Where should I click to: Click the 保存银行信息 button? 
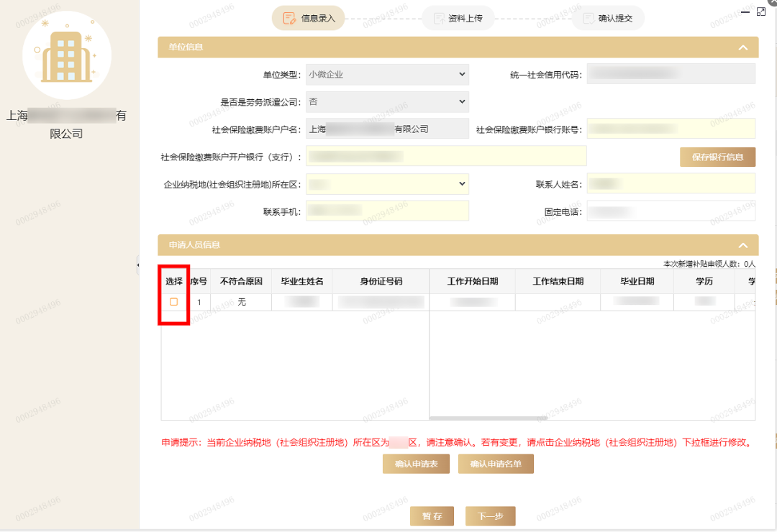[x=717, y=157]
